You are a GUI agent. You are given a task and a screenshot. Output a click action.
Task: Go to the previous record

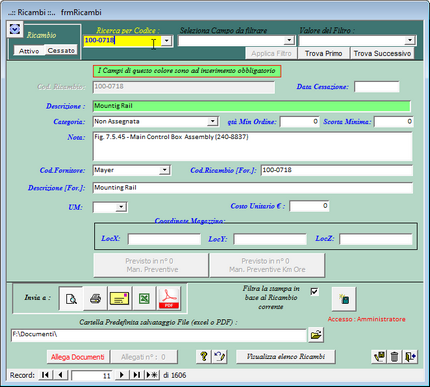[x=61, y=375]
